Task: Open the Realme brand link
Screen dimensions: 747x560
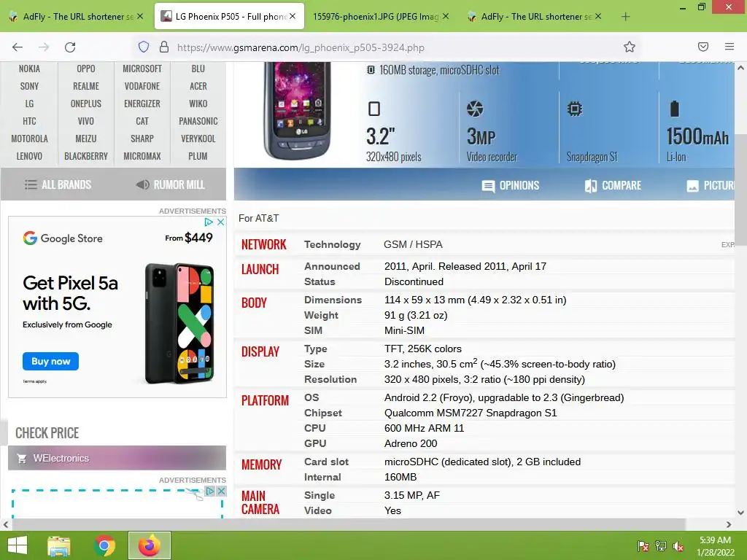Action: point(86,86)
